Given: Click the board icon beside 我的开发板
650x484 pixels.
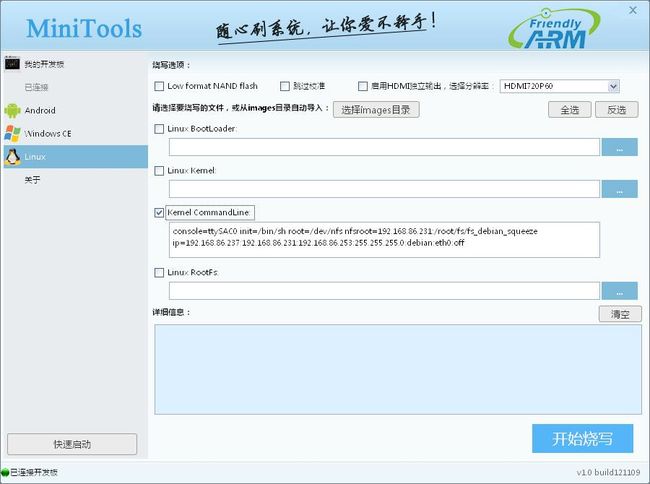Looking at the screenshot, I should pyautogui.click(x=12, y=63).
